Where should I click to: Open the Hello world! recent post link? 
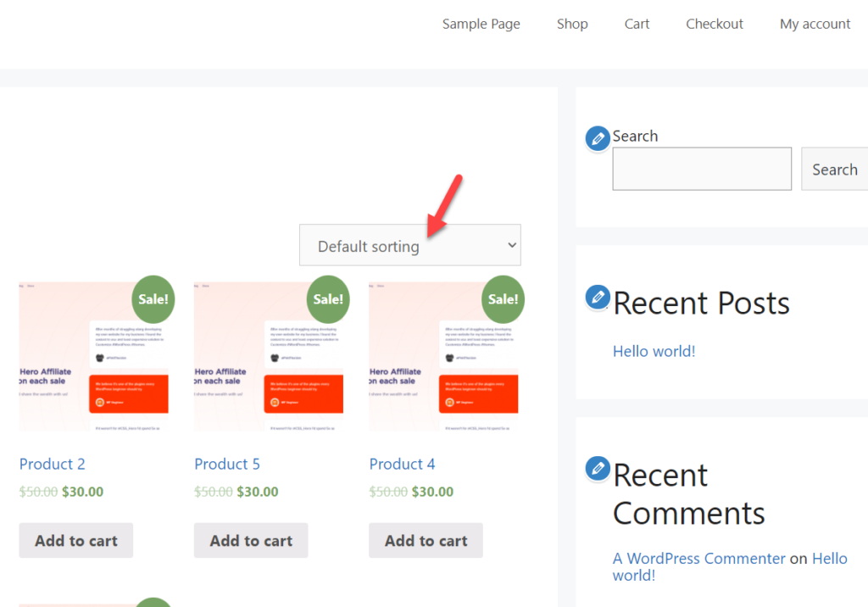click(x=654, y=351)
